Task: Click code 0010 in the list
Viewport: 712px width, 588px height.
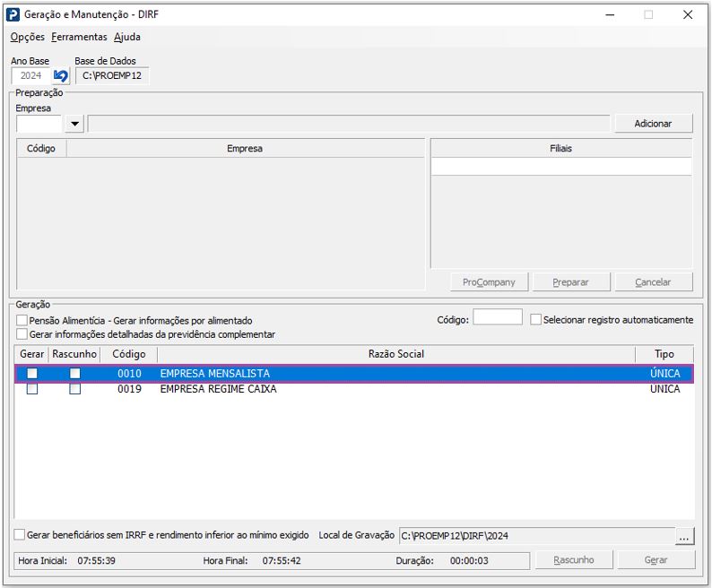Action: click(x=129, y=373)
